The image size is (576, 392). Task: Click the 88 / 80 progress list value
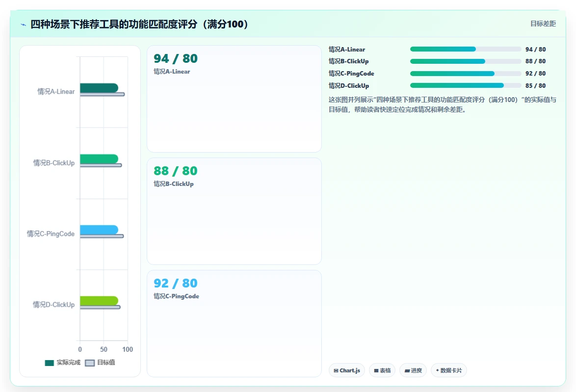[x=536, y=61]
